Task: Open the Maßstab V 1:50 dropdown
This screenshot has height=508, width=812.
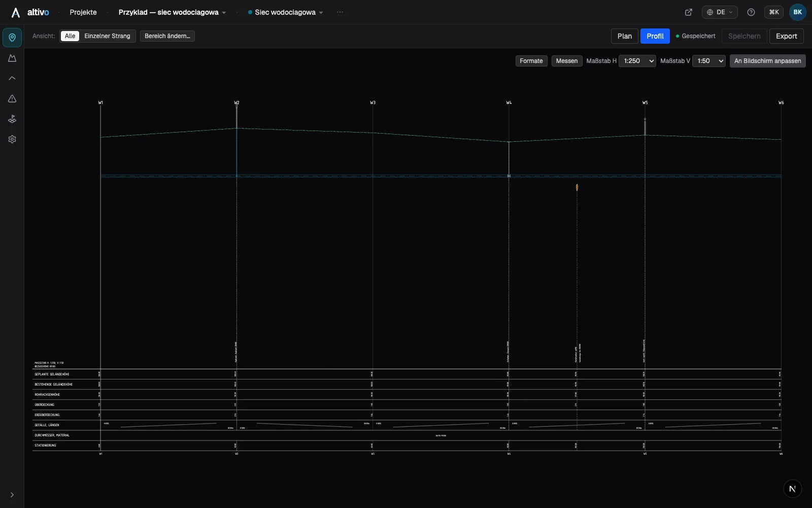Action: point(709,61)
